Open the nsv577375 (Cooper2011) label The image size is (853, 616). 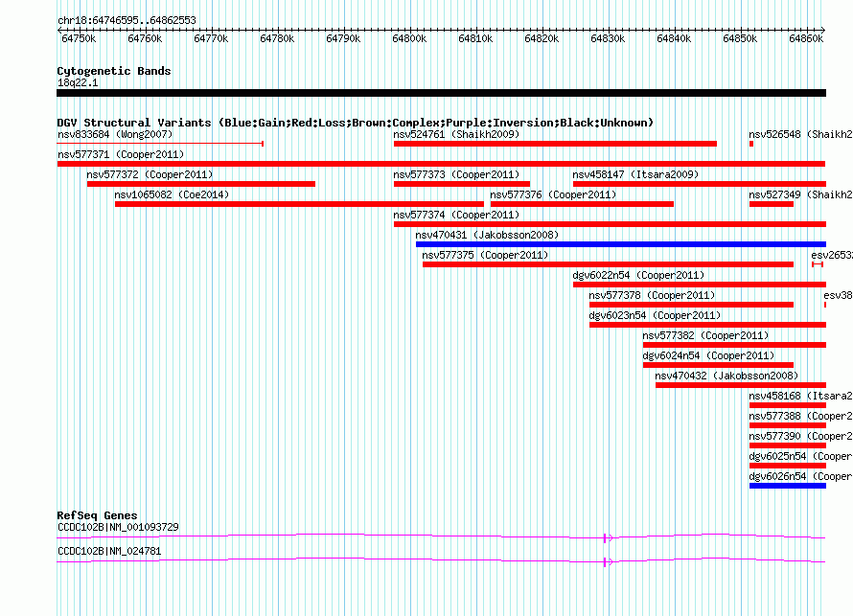[x=485, y=255]
